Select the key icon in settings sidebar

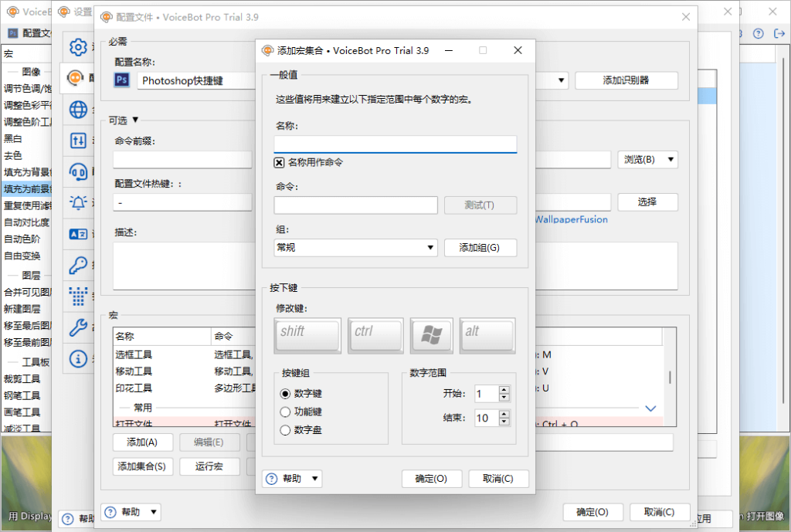pos(78,265)
